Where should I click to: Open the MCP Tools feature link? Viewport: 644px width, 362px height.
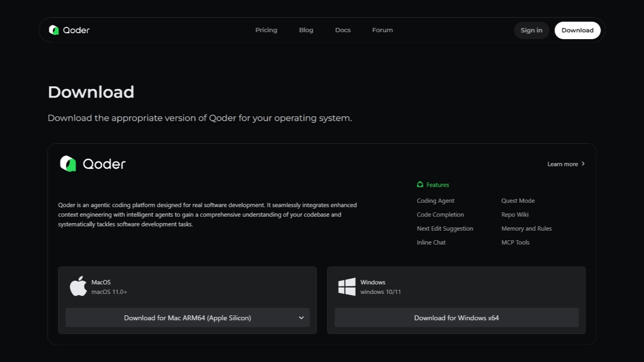[515, 242]
